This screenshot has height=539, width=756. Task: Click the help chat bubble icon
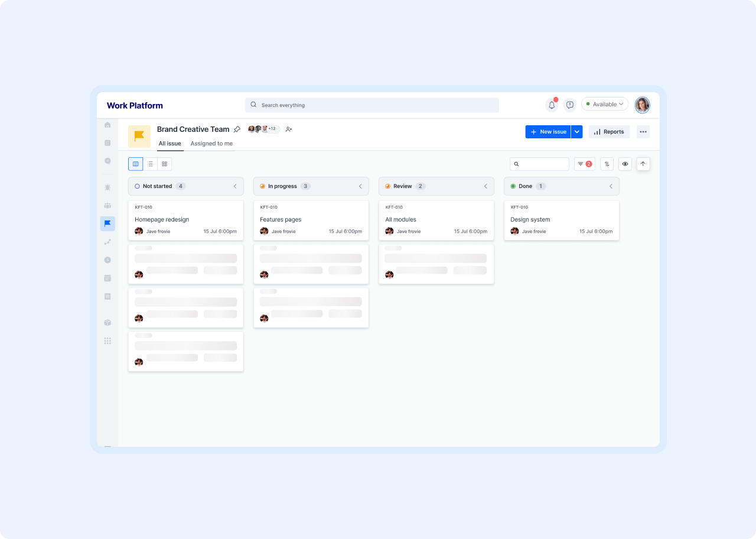(569, 105)
